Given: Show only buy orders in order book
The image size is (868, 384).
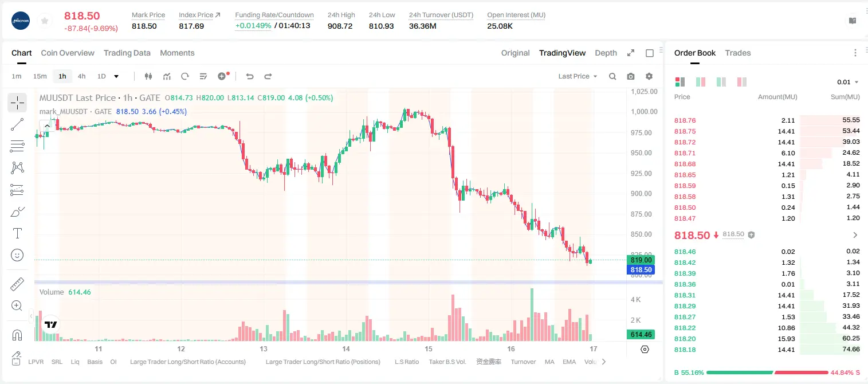Looking at the screenshot, I should click(x=721, y=82).
